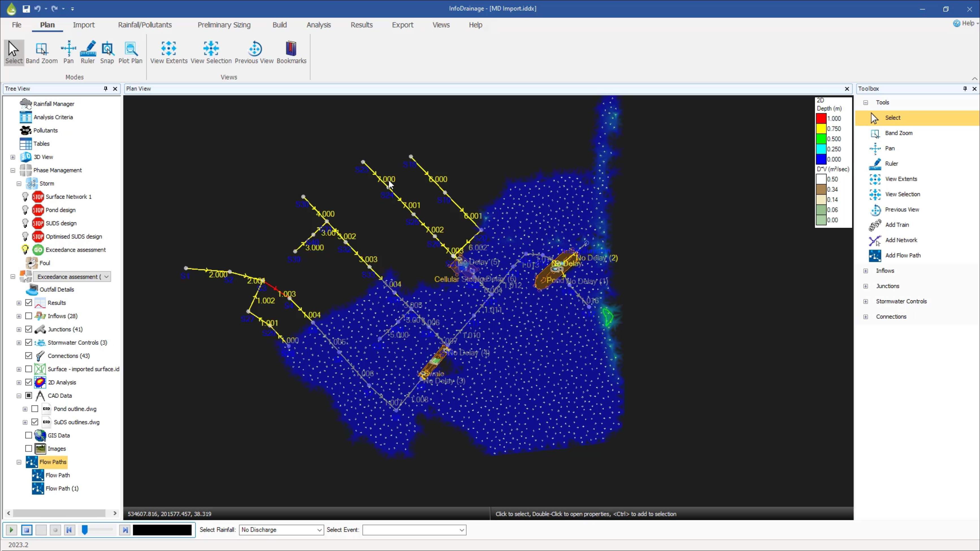Select the Add Network tool
980x551 pixels.
pos(901,240)
